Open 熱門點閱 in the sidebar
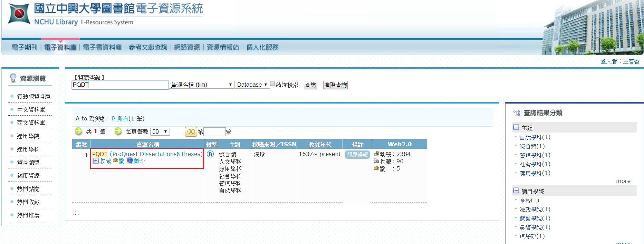Image resolution: width=644 pixels, height=244 pixels. [28, 189]
